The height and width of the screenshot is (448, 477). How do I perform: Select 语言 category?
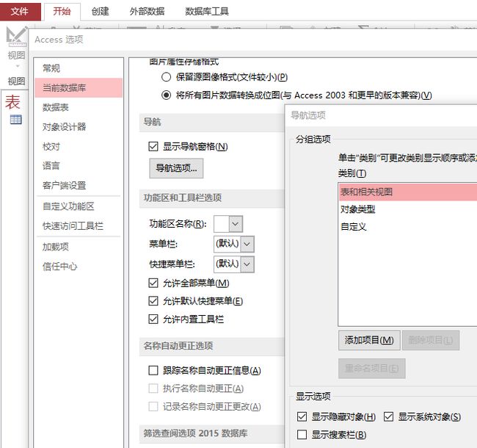(79, 166)
